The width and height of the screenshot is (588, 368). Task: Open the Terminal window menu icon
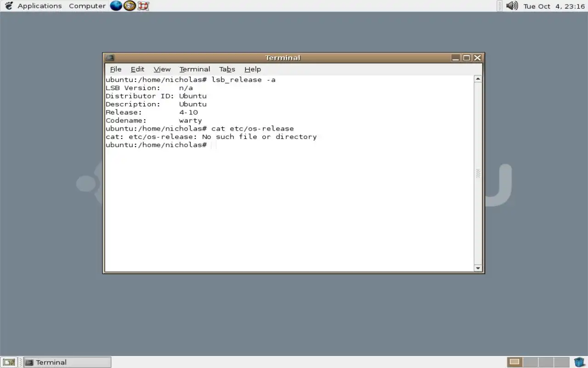[x=110, y=57]
